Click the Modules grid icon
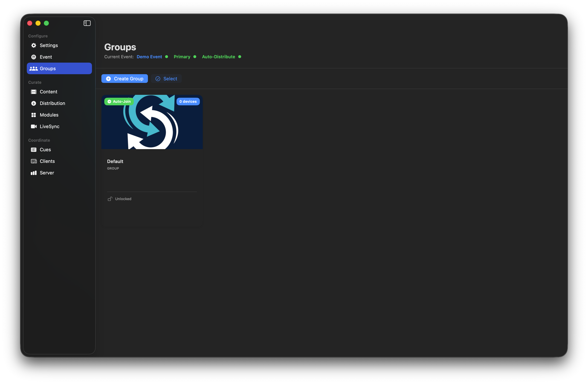This screenshot has width=588, height=384. coord(34,115)
